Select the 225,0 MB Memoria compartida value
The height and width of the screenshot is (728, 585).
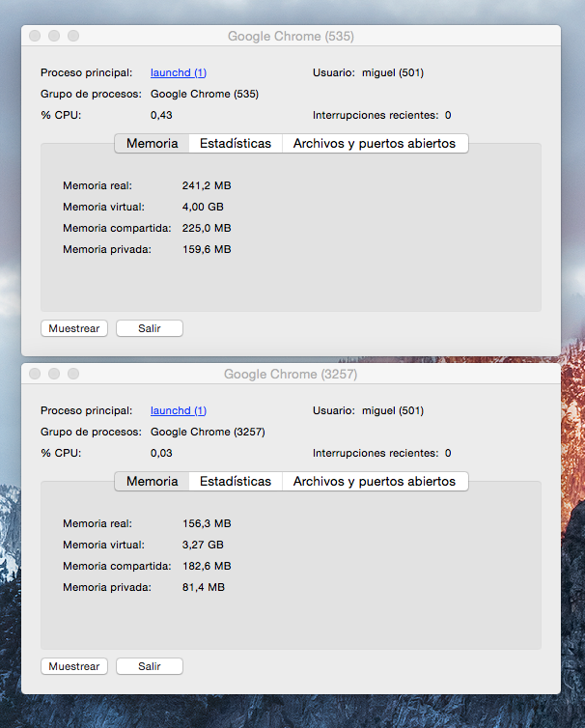tap(207, 229)
